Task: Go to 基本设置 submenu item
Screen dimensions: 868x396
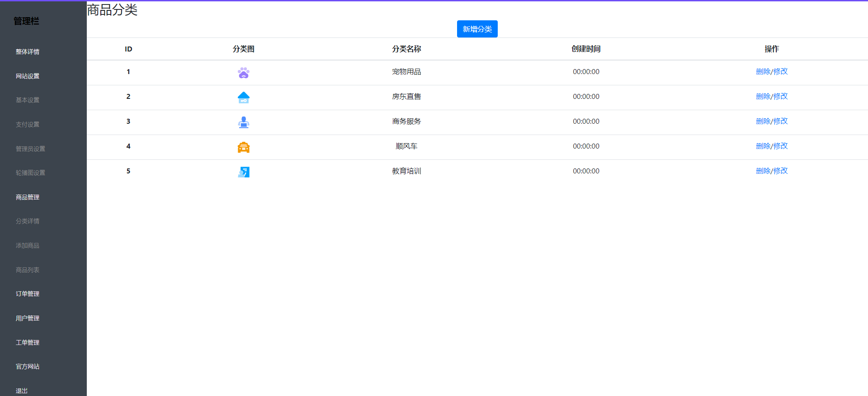Action: pyautogui.click(x=28, y=100)
